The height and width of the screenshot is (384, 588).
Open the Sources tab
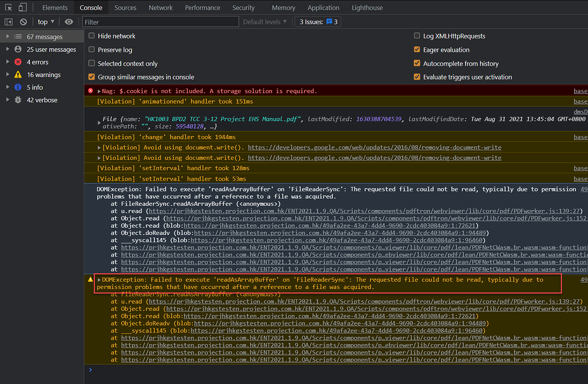(125, 7)
